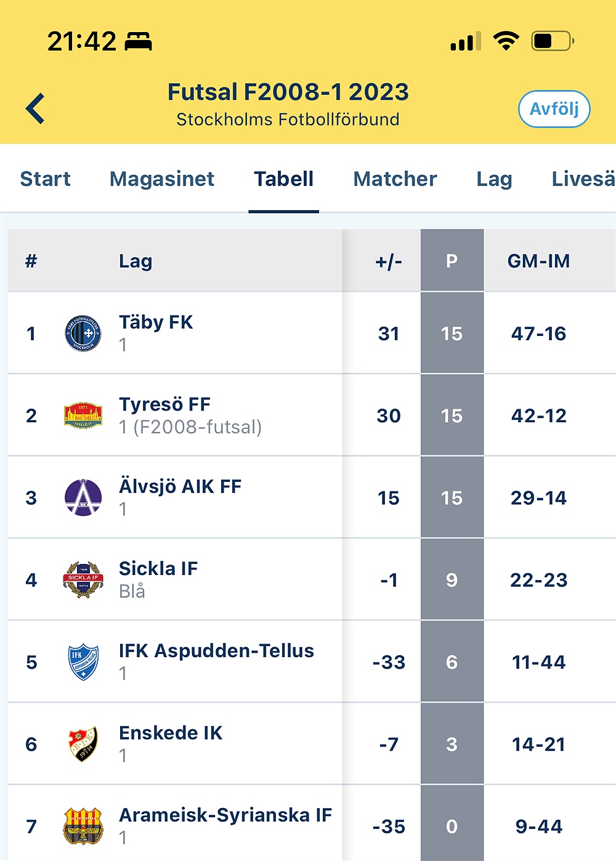Select the Matcher tab
This screenshot has height=861, width=616.
[395, 179]
